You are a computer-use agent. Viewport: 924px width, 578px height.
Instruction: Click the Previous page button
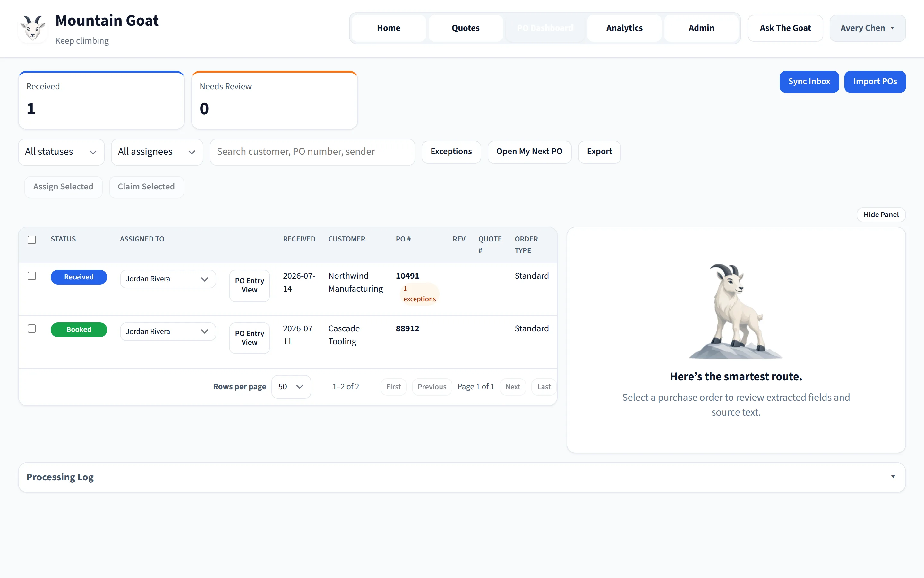pyautogui.click(x=432, y=387)
